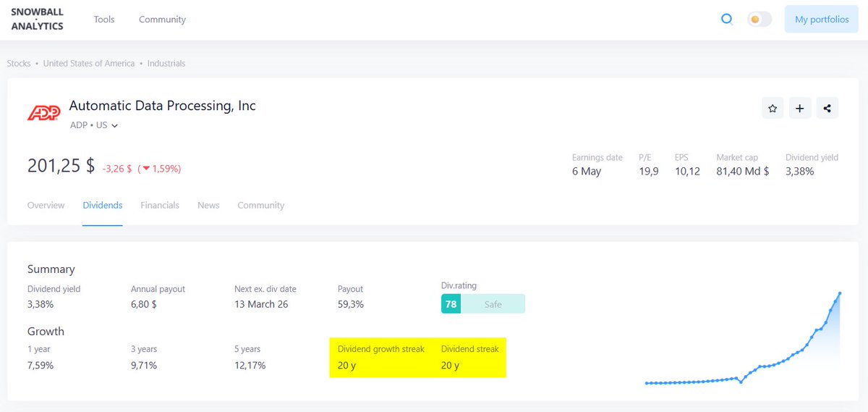This screenshot has width=868, height=412.
Task: Click the Automatic Data Processing, Inc title
Action: click(x=163, y=106)
